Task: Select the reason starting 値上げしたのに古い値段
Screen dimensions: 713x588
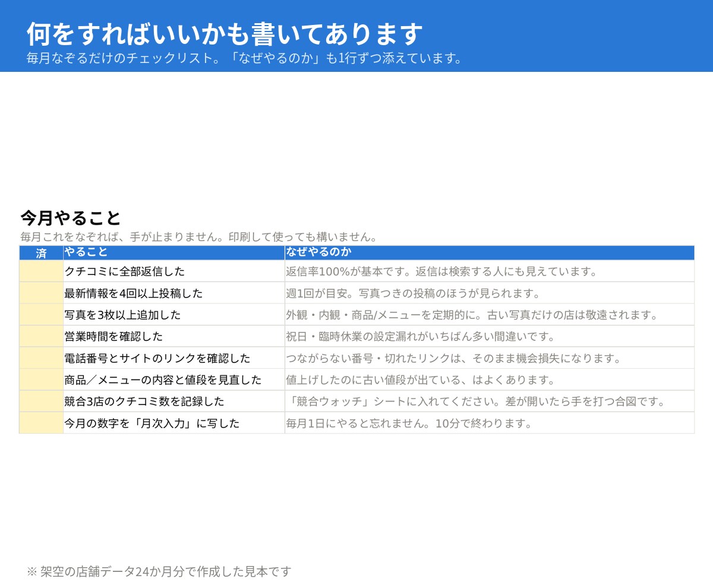Action: pos(490,380)
